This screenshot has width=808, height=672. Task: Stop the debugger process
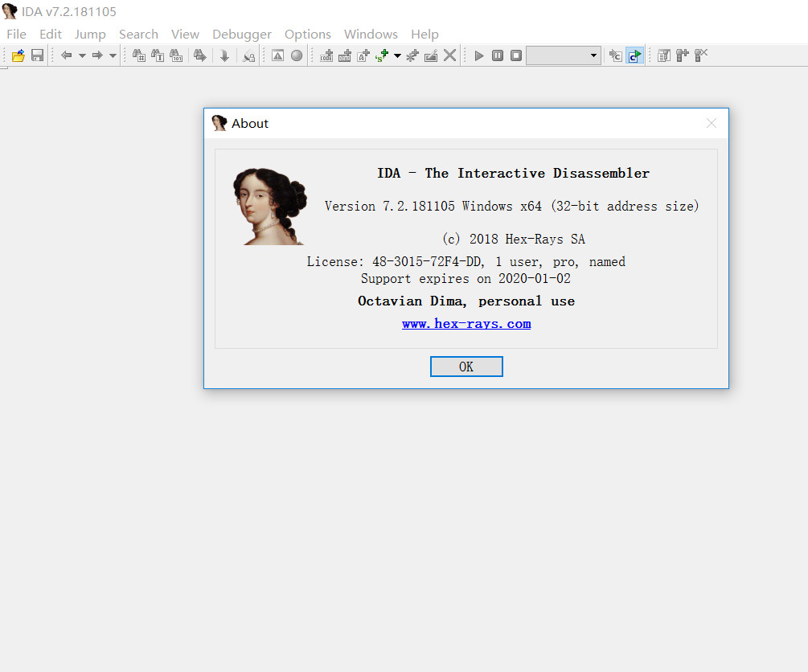point(516,55)
